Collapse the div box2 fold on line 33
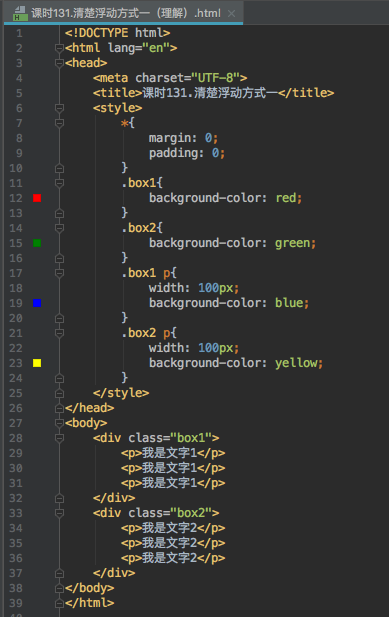389x617 pixels. (59, 513)
